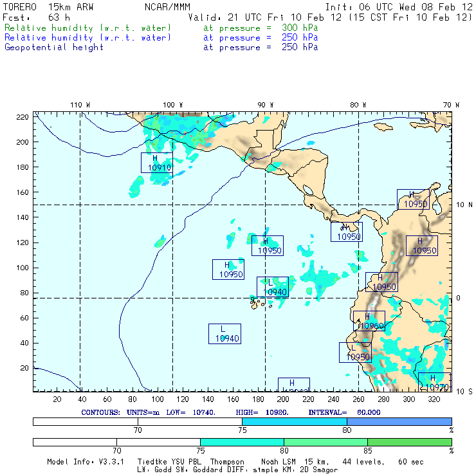Click the '90 W' longitude label
The height and width of the screenshot is (476, 476).
tap(265, 105)
